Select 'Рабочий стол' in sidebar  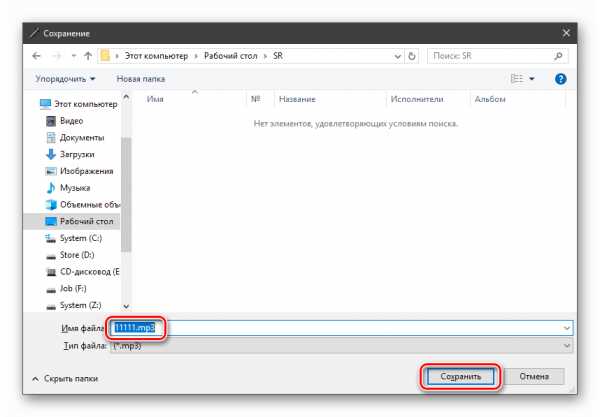click(86, 222)
